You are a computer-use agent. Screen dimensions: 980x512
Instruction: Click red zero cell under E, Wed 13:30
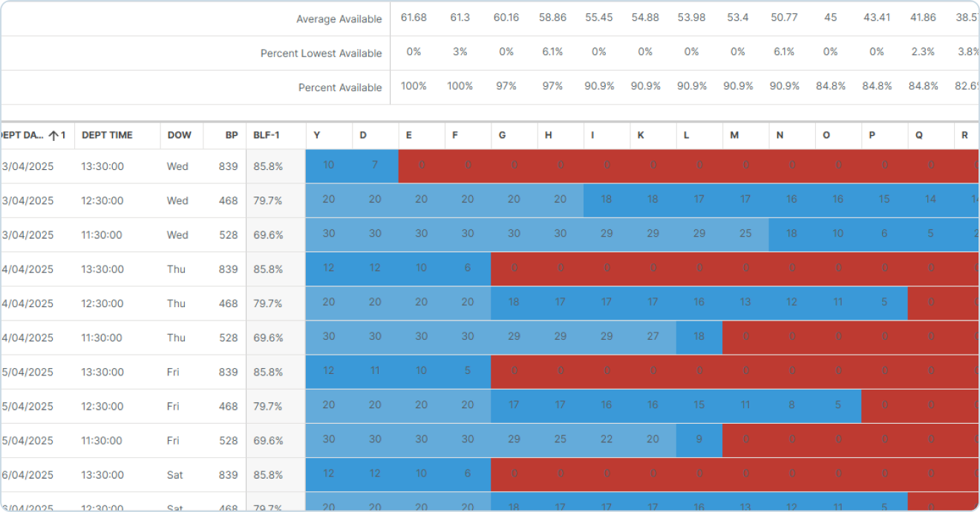click(421, 165)
